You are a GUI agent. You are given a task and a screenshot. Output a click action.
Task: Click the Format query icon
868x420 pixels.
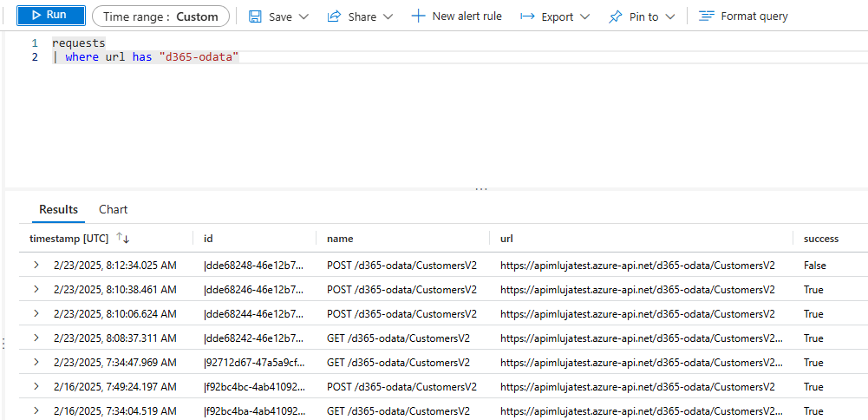(x=707, y=16)
